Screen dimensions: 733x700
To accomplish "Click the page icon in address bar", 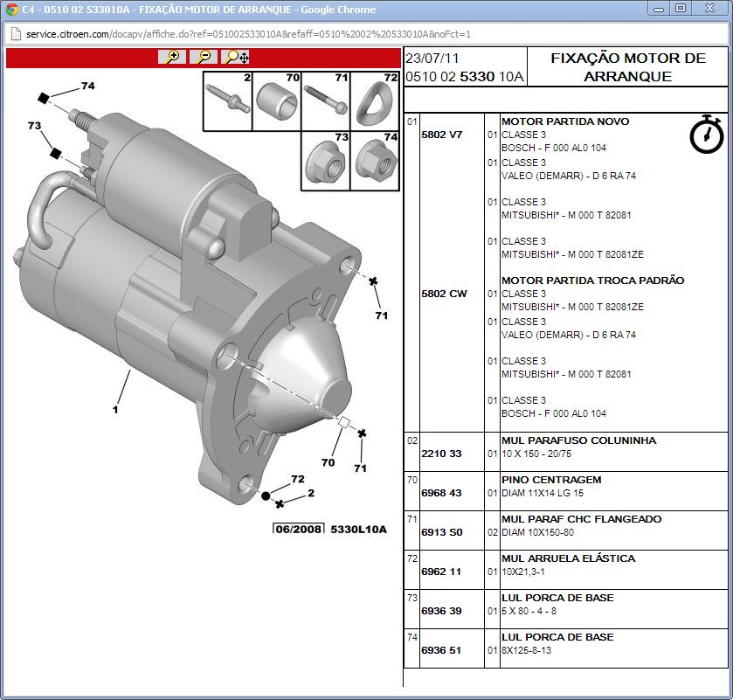I will click(x=16, y=34).
